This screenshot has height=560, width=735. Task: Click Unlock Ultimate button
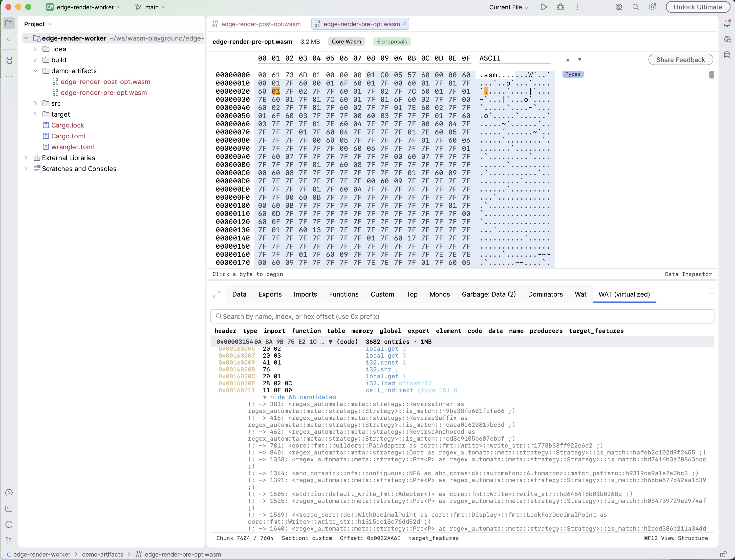(698, 7)
